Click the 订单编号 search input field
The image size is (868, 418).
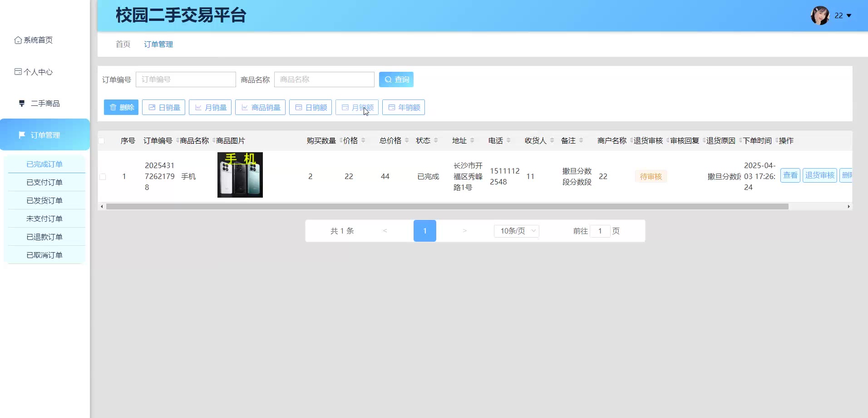pyautogui.click(x=186, y=80)
